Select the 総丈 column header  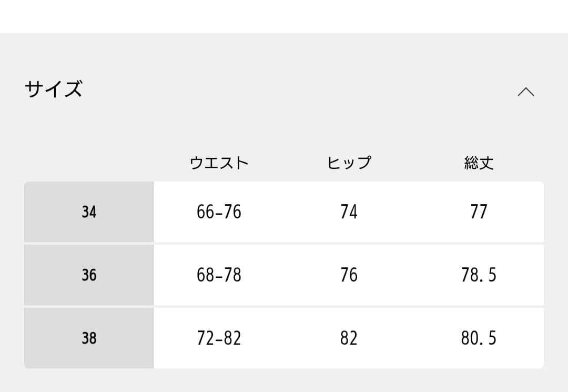click(479, 163)
